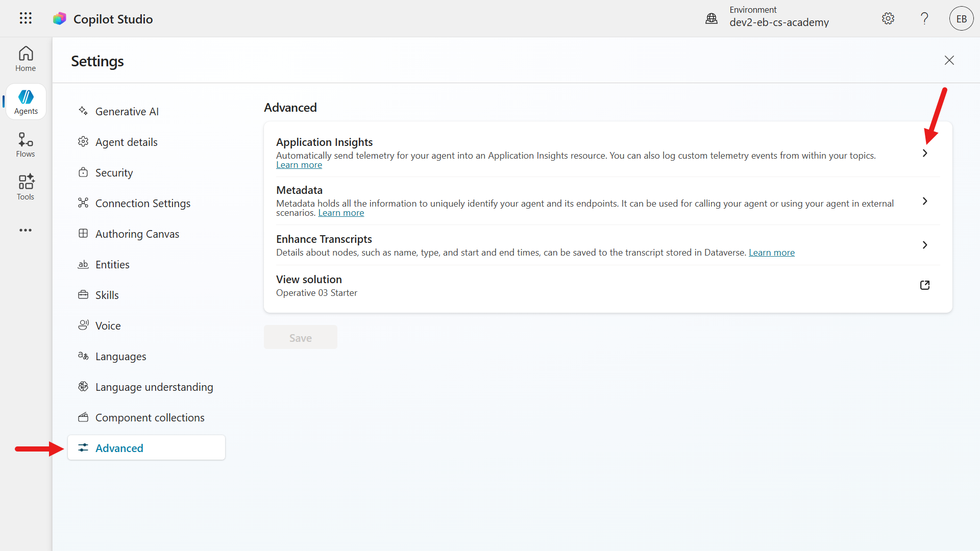Open the EB account profile menu
The height and width of the screenshot is (551, 980).
(961, 18)
